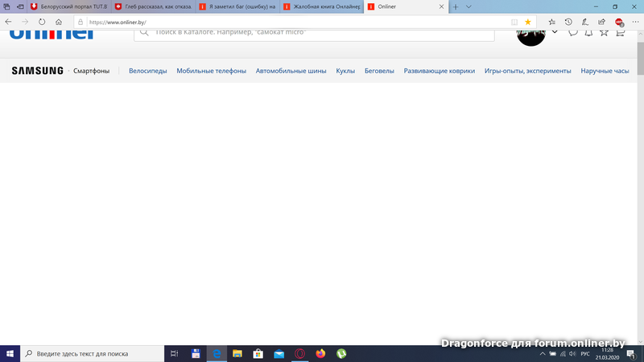Open the Mail app from taskbar
This screenshot has width=644, height=362.
[279, 353]
